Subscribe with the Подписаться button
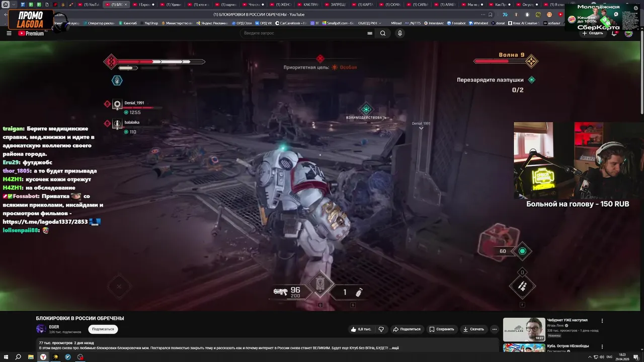Viewport: 644px width, 362px height. (103, 329)
